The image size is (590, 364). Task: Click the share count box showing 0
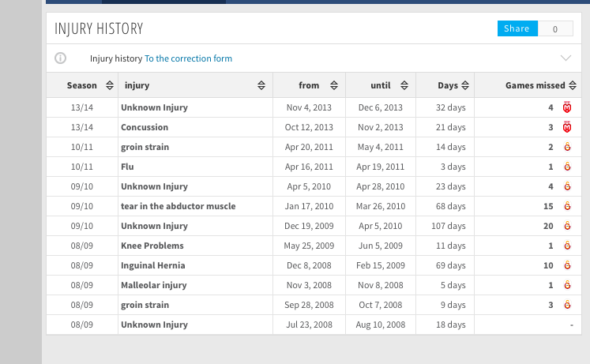pyautogui.click(x=555, y=28)
